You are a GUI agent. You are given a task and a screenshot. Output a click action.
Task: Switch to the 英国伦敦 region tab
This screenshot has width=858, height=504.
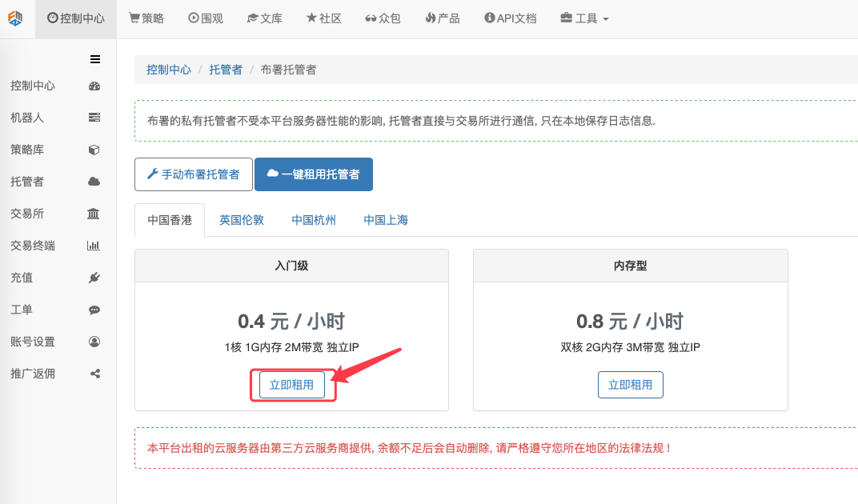tap(242, 220)
